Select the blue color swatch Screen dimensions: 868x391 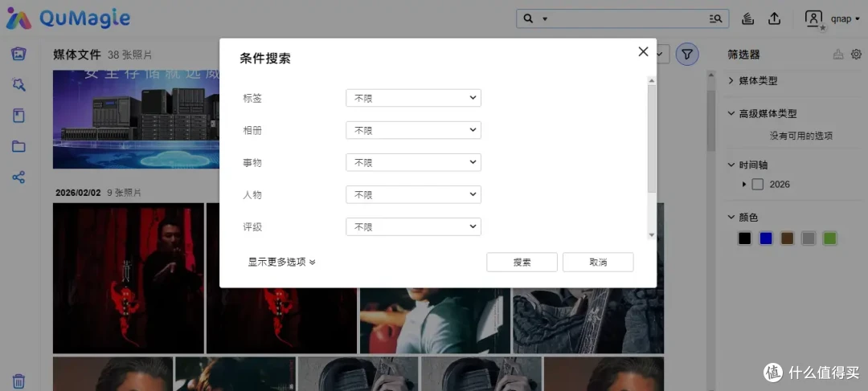pyautogui.click(x=766, y=238)
